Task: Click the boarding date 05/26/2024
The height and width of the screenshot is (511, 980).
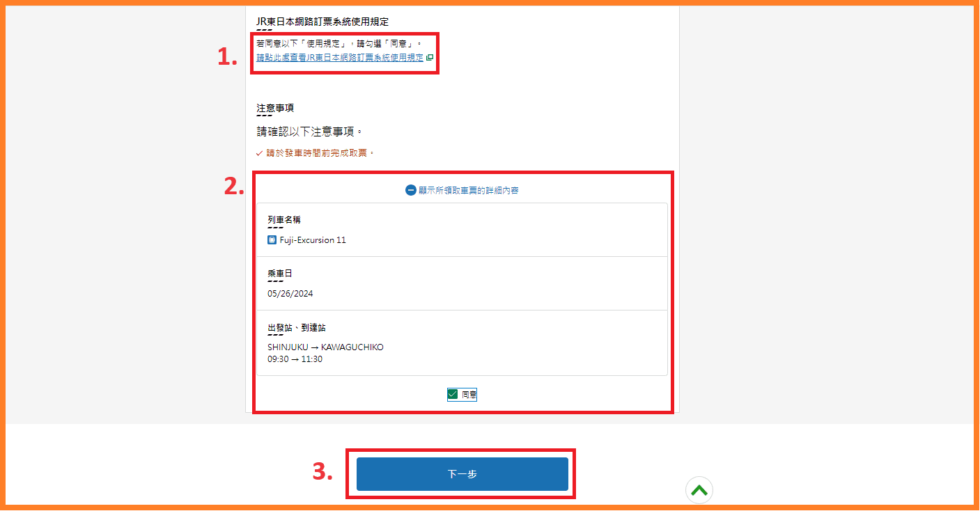Action: click(x=290, y=294)
